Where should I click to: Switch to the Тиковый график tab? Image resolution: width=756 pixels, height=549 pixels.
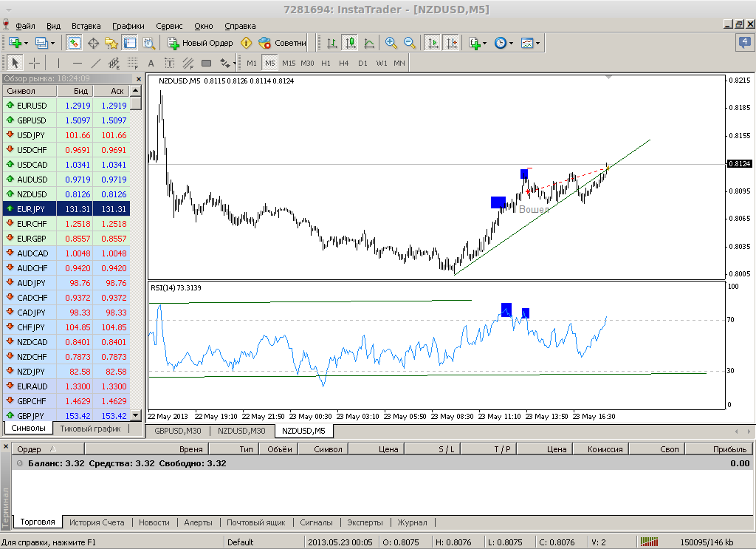tap(90, 429)
